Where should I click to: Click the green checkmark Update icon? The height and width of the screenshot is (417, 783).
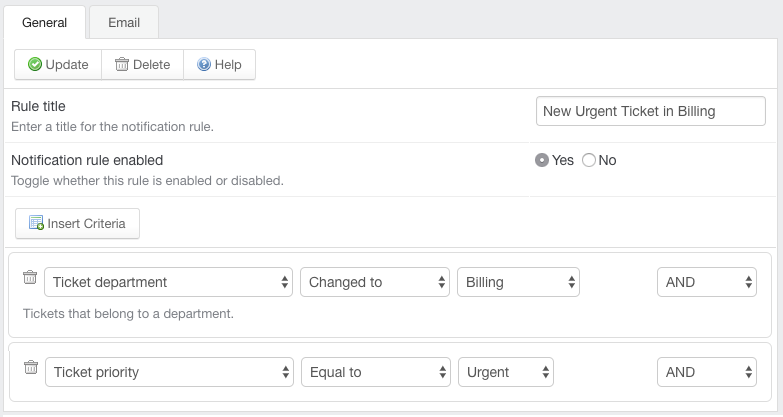[x=34, y=64]
